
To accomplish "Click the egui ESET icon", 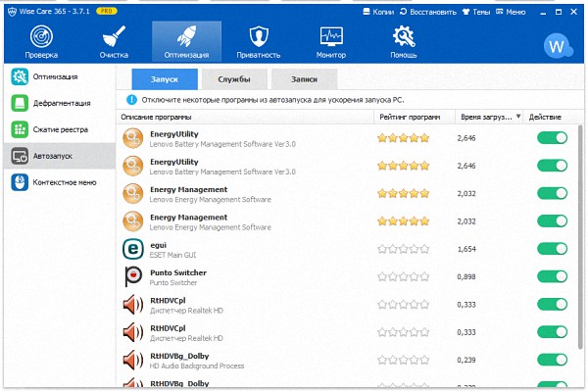I will point(133,249).
